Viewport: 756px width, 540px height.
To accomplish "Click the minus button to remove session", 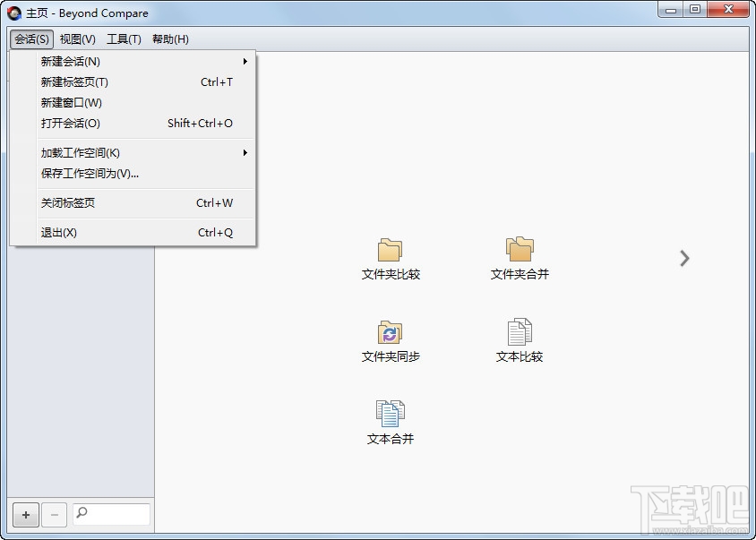I will click(54, 515).
